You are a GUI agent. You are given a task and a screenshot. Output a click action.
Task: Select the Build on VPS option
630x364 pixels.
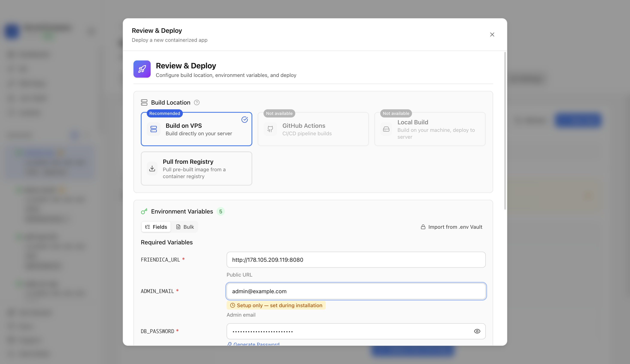click(x=197, y=129)
